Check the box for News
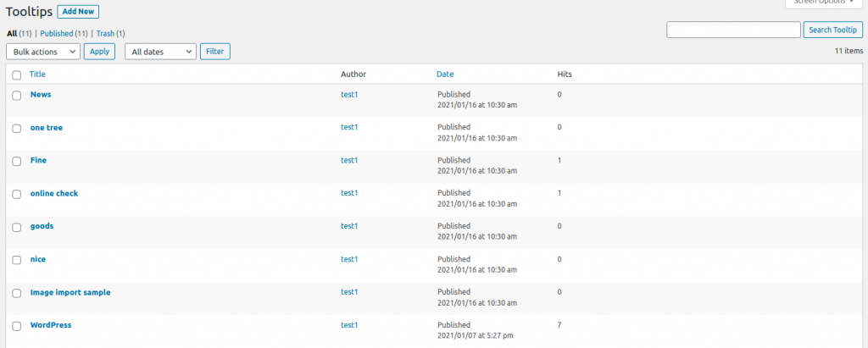Viewport: 868px width, 348px height. click(x=17, y=95)
